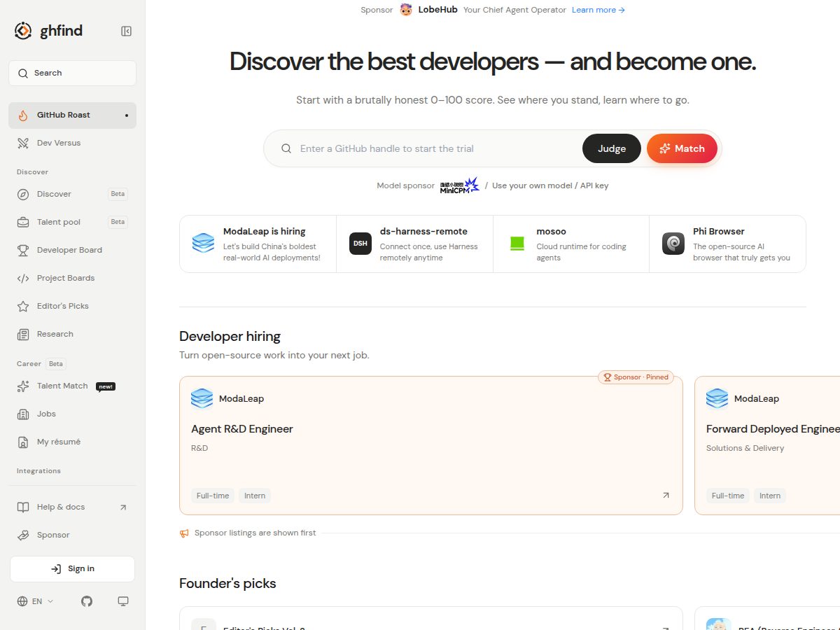This screenshot has height=630, width=840.
Task: Click the Talent Match sparkle icon
Action: pyautogui.click(x=23, y=386)
